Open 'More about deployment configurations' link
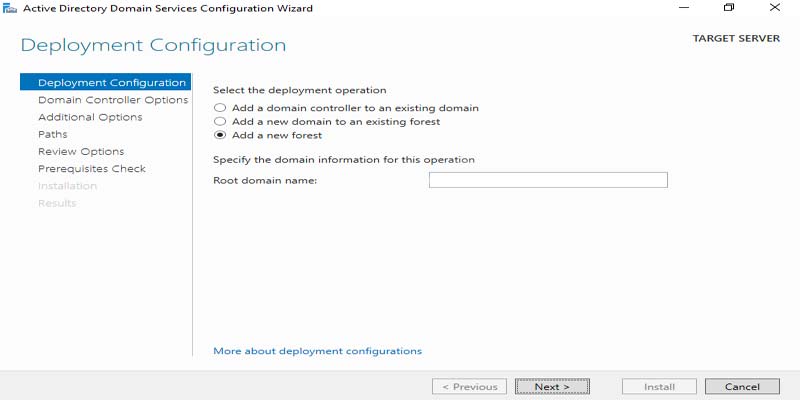This screenshot has width=800, height=400. 317,351
